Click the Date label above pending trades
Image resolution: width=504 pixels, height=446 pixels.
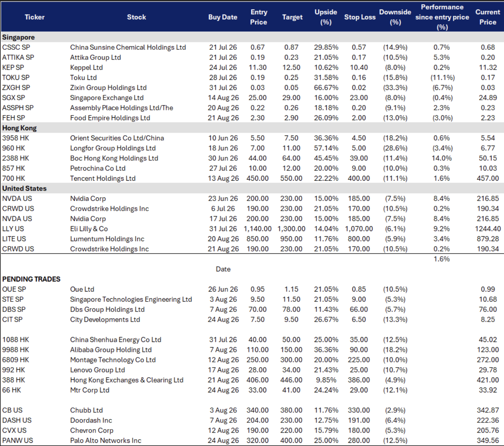pyautogui.click(x=223, y=269)
